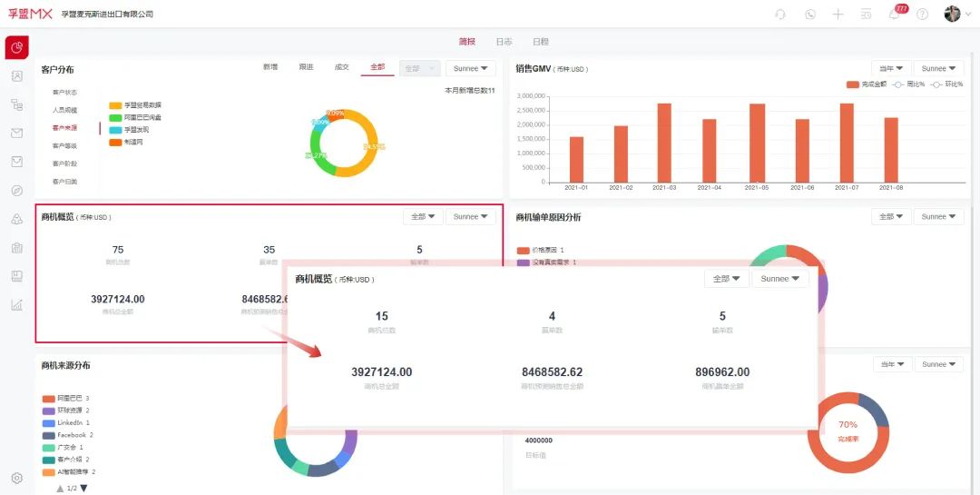Viewport: 980px width, 495px height.
Task: Go to previous legend page arrow
Action: (x=60, y=488)
